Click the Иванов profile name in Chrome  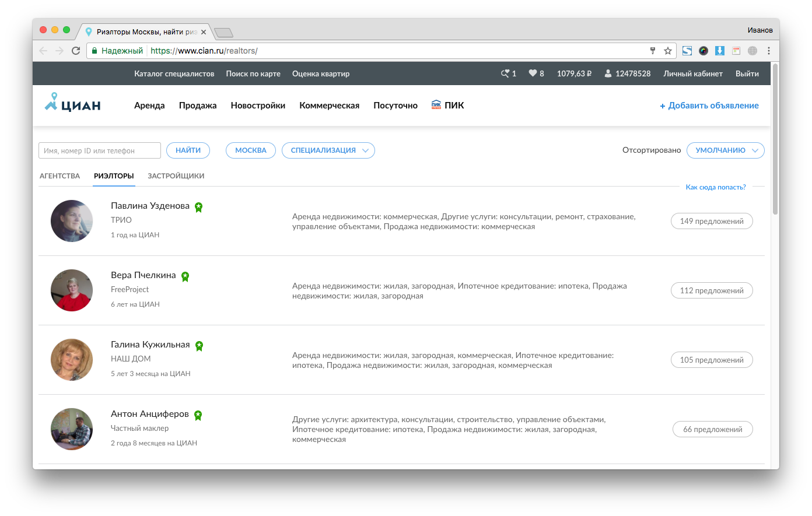pyautogui.click(x=760, y=30)
